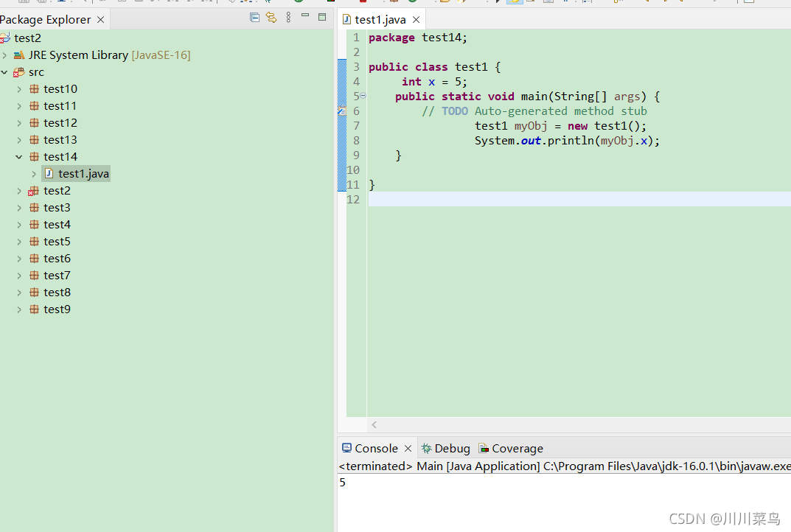Click the test5 package icon
This screenshot has width=791, height=532.
[34, 242]
